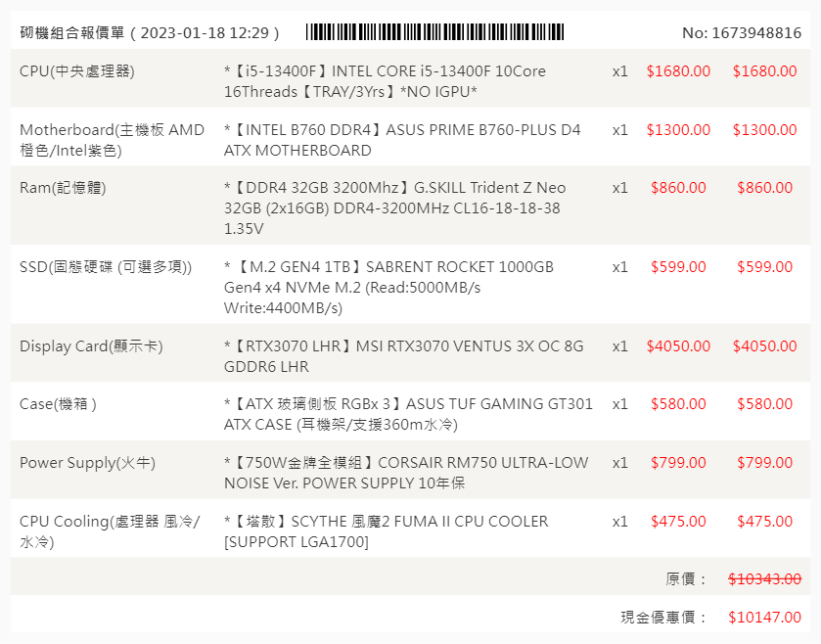The image size is (821, 644).
Task: Click the cash discount price $10147.00
Action: coord(764,618)
